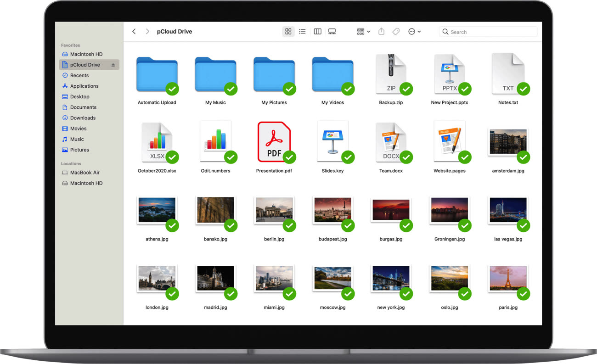Click the "Odit.numbers" file name label
This screenshot has width=597, height=364.
(x=215, y=171)
